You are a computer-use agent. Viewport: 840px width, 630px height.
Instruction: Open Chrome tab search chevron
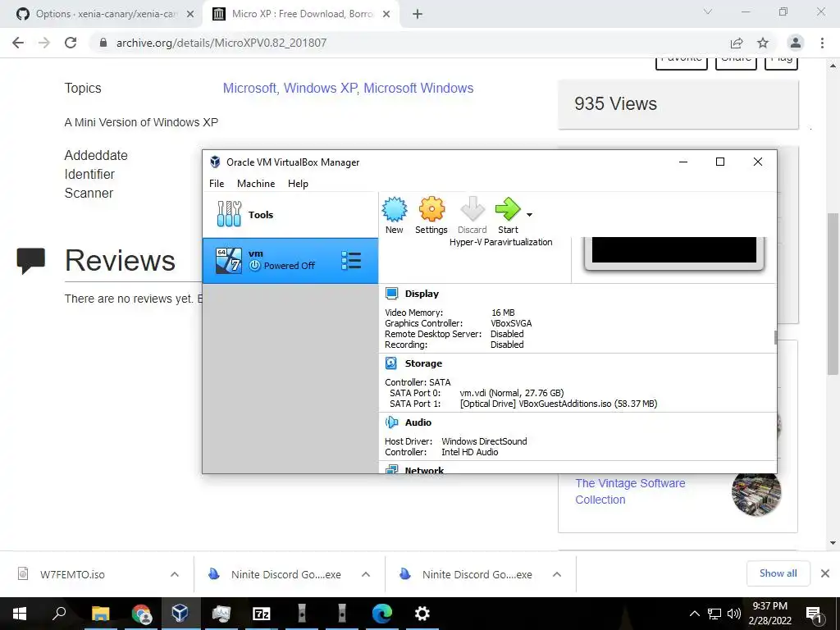click(708, 11)
